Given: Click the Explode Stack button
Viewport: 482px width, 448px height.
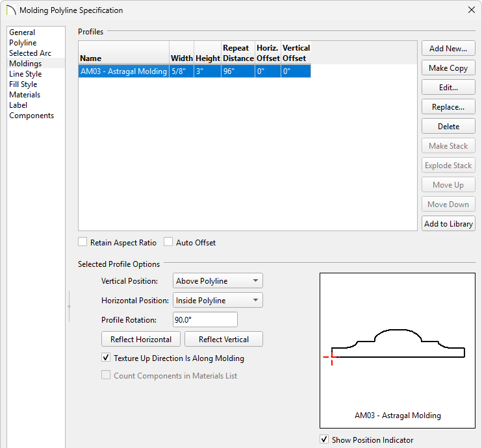Looking at the screenshot, I should tap(448, 166).
